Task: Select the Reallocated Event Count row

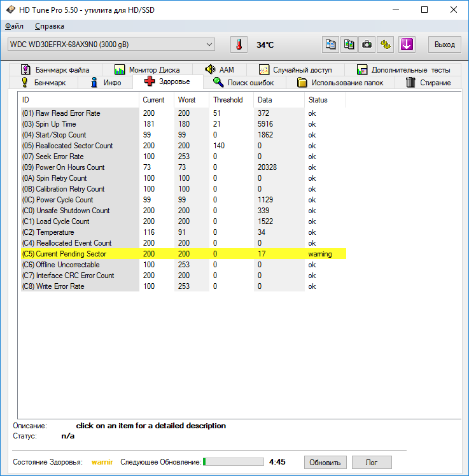Action: [x=183, y=243]
